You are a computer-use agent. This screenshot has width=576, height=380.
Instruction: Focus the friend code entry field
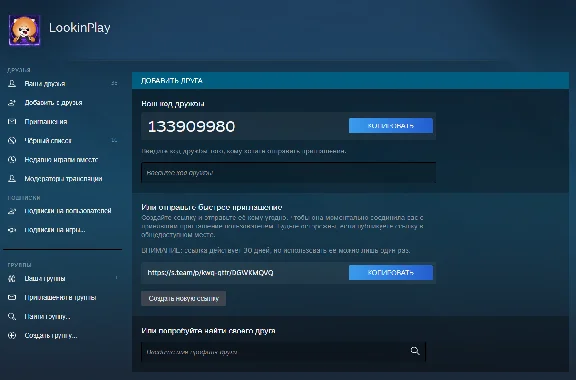pos(288,172)
